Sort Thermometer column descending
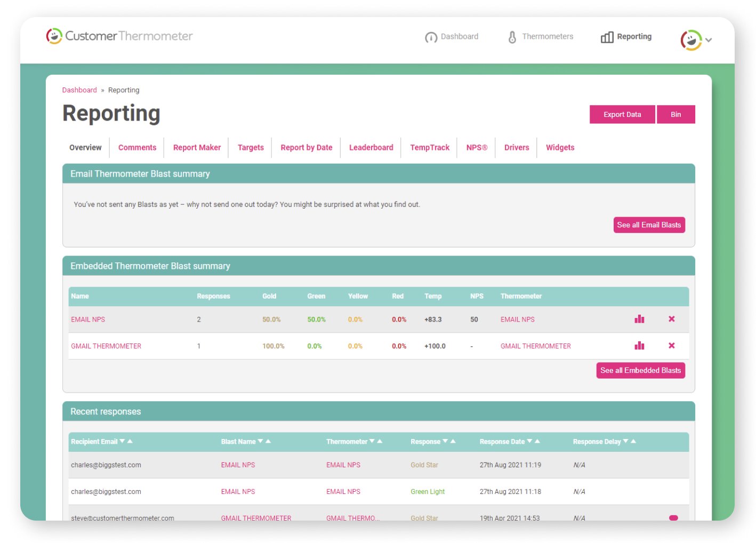Viewport: 756px width, 543px height. (372, 441)
